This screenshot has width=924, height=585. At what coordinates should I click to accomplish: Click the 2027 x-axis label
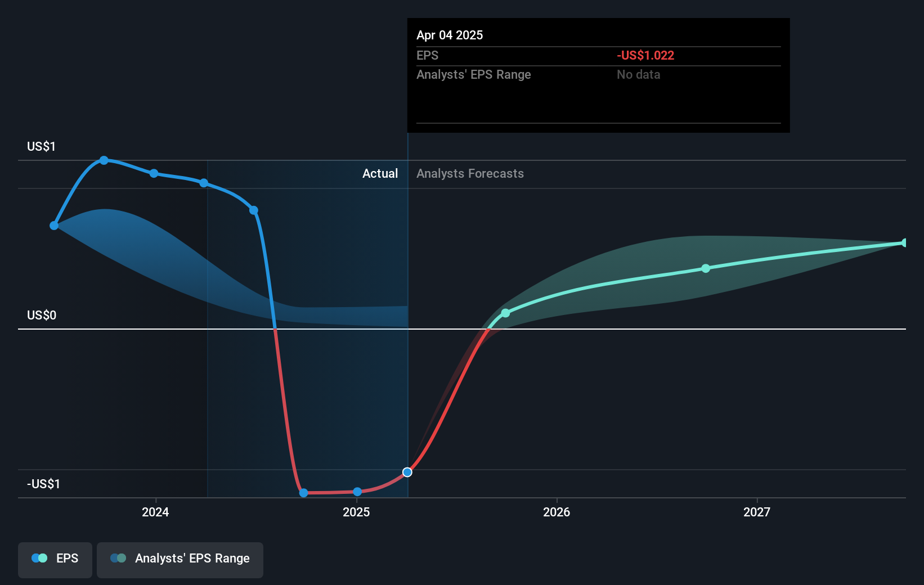click(x=757, y=512)
